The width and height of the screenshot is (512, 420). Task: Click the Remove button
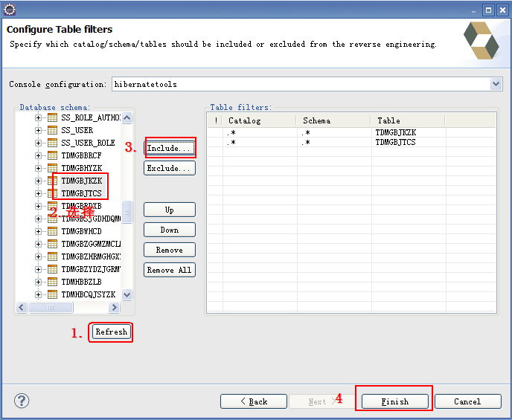point(170,250)
